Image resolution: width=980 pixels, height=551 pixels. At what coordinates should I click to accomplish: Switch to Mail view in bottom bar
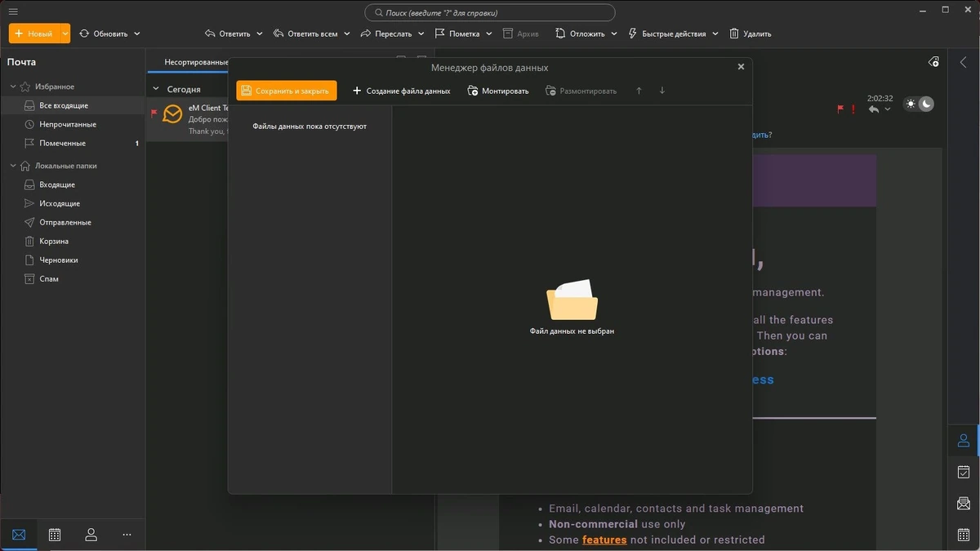[19, 535]
